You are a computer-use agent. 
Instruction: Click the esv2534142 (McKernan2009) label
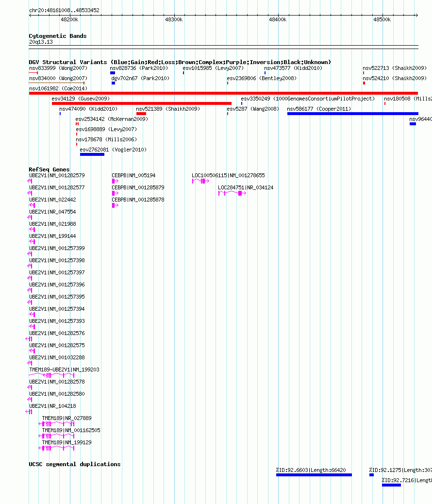click(112, 119)
